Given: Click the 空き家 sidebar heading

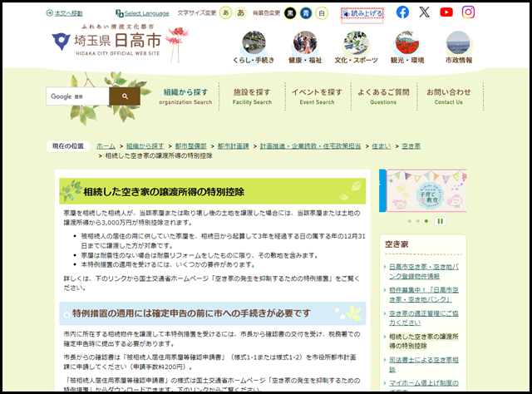Looking at the screenshot, I should [x=397, y=244].
